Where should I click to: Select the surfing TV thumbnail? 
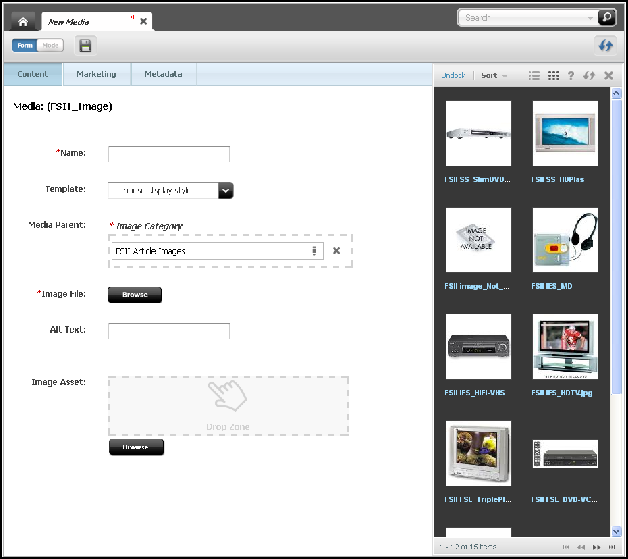pos(565,133)
